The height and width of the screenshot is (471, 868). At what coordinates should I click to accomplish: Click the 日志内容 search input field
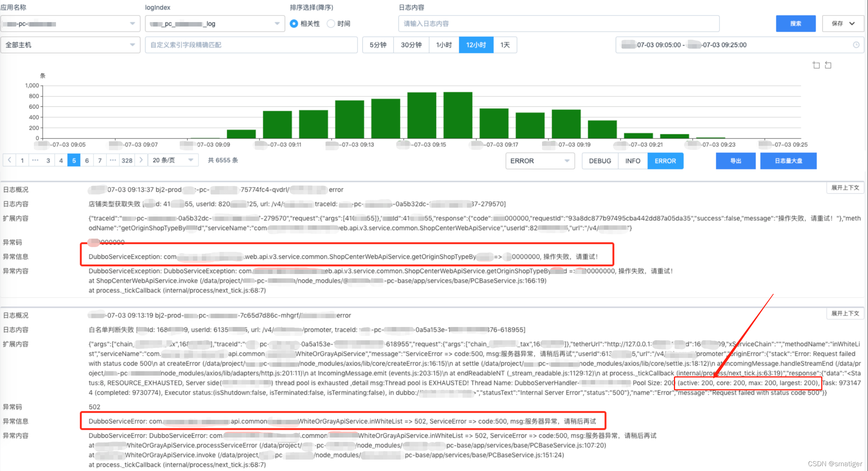(x=558, y=24)
